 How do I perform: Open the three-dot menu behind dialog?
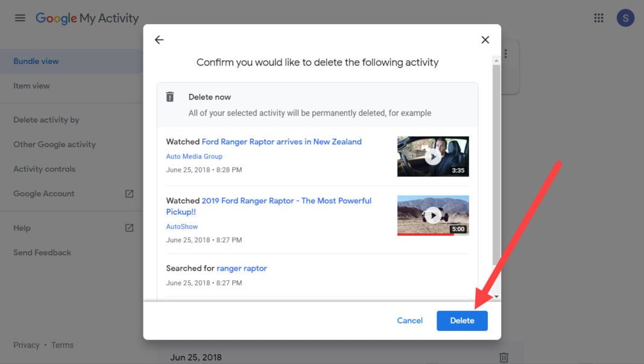(505, 54)
